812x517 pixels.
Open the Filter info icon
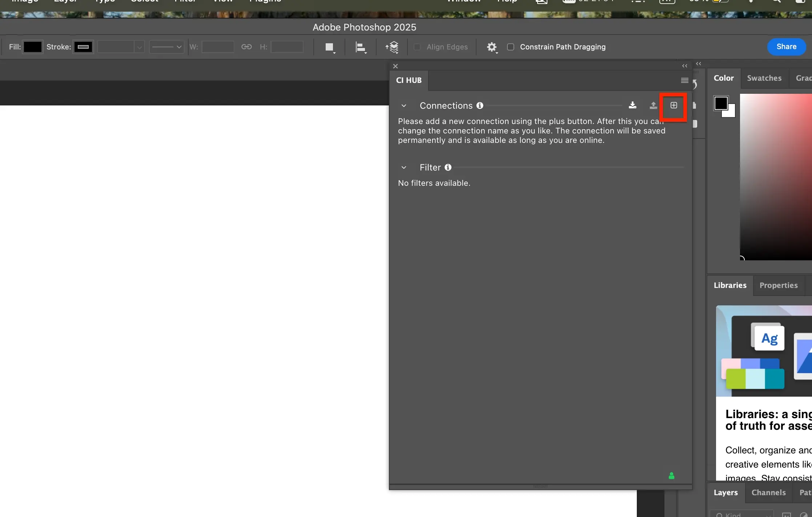(x=448, y=167)
